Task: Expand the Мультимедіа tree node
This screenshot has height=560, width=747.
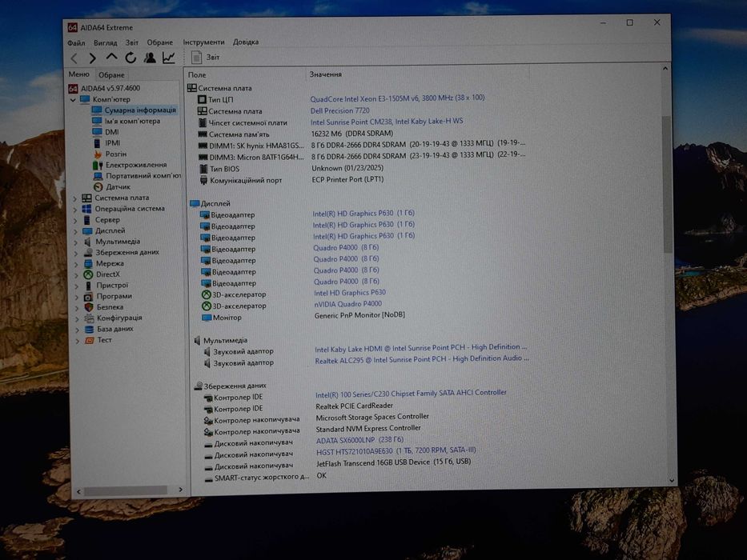Action: (x=76, y=242)
